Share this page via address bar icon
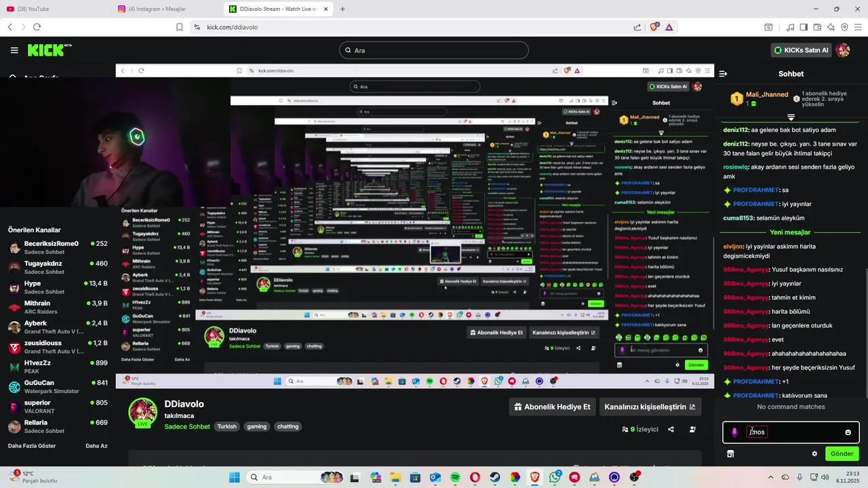Viewport: 868px width, 488px height. pyautogui.click(x=637, y=27)
